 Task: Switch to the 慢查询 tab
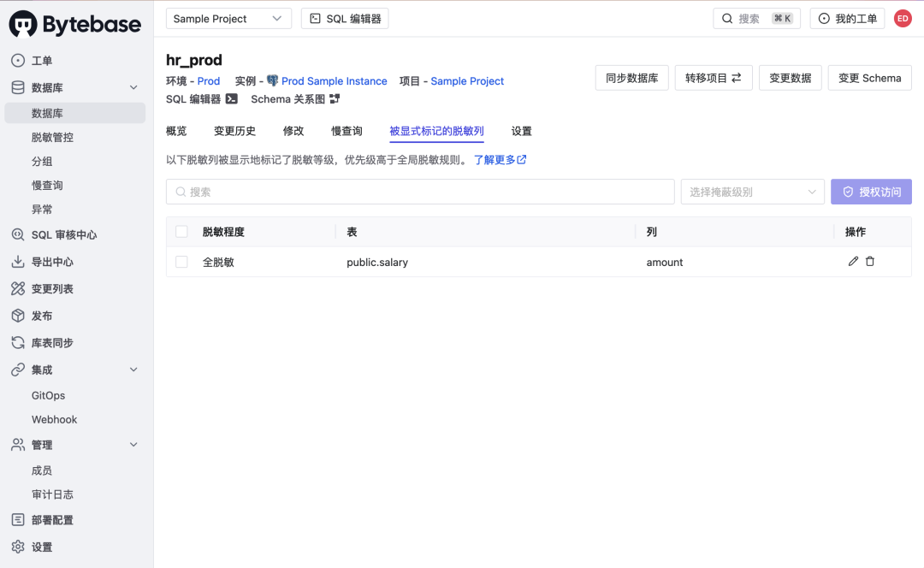(346, 131)
